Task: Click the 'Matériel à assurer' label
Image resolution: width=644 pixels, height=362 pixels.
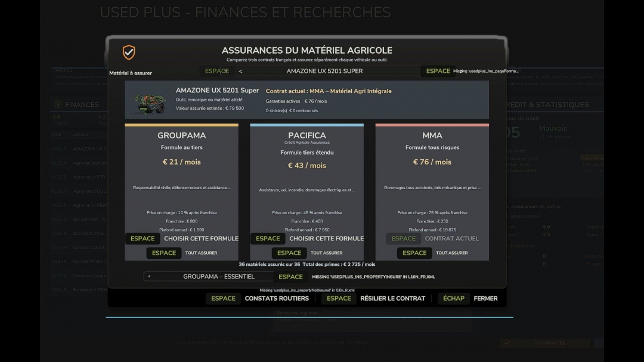Action: coord(131,73)
